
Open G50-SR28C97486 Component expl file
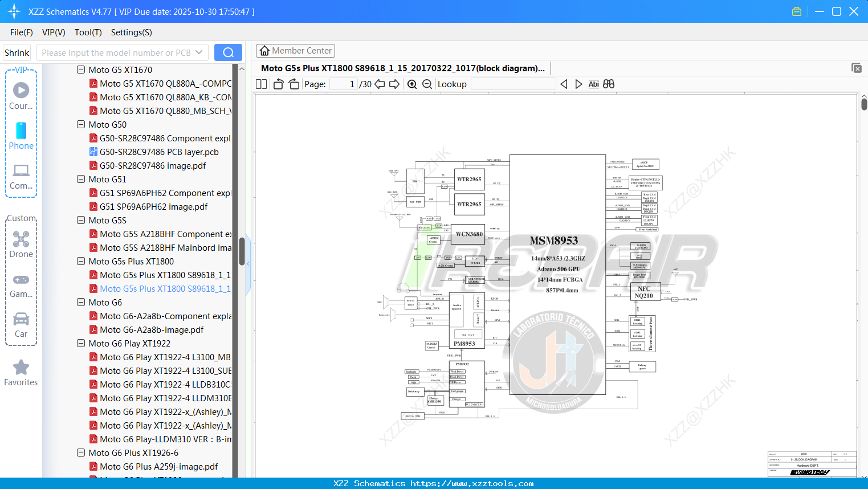click(x=160, y=138)
